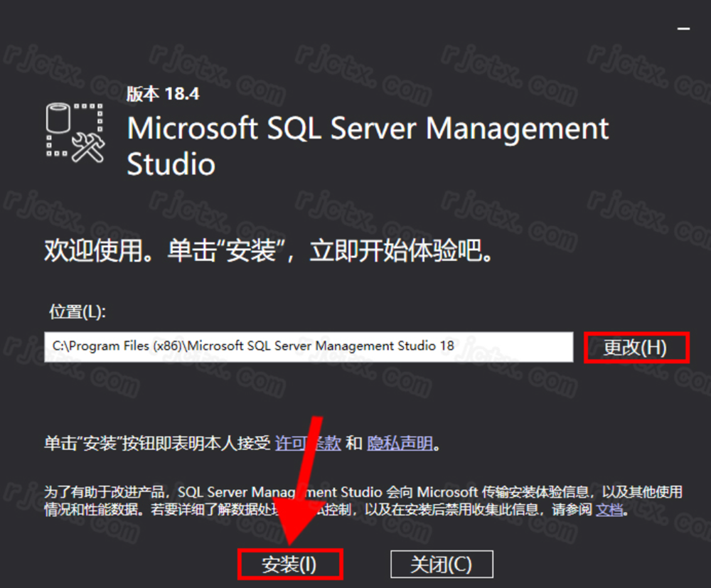Click the SQL Server Management Studio logo icon
This screenshot has width=711, height=588.
tap(75, 130)
